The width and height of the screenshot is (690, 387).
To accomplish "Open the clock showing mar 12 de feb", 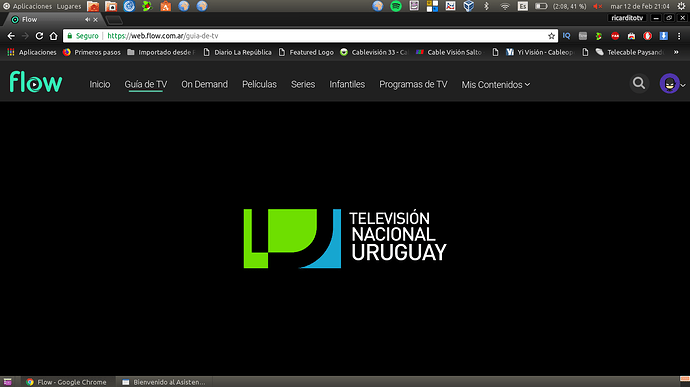I will 640,6.
